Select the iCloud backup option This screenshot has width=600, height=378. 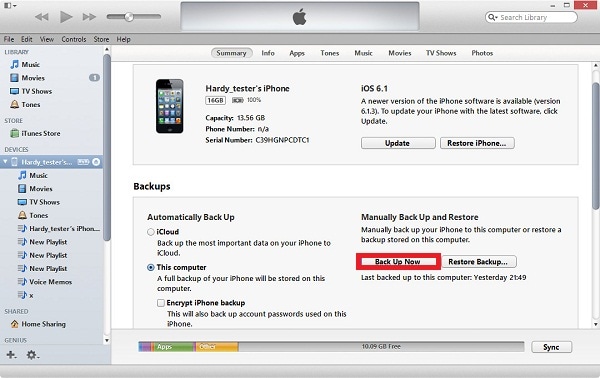tap(151, 232)
